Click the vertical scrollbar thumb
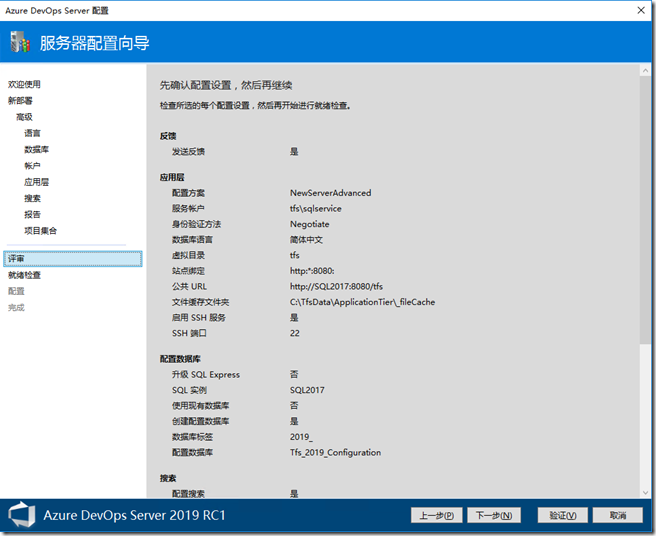Screen dimensions: 656x536 (645, 210)
